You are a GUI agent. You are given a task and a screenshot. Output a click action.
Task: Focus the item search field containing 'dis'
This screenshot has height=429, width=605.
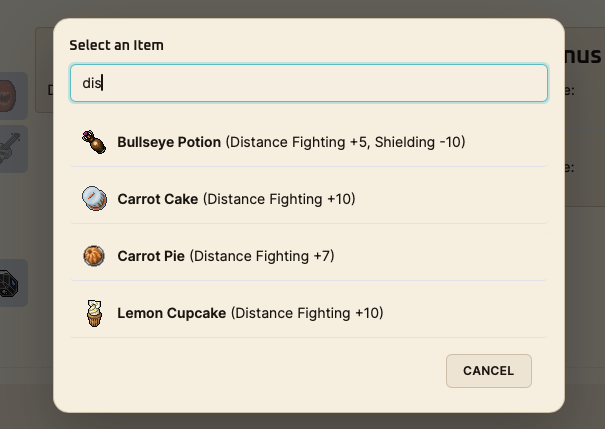308,84
